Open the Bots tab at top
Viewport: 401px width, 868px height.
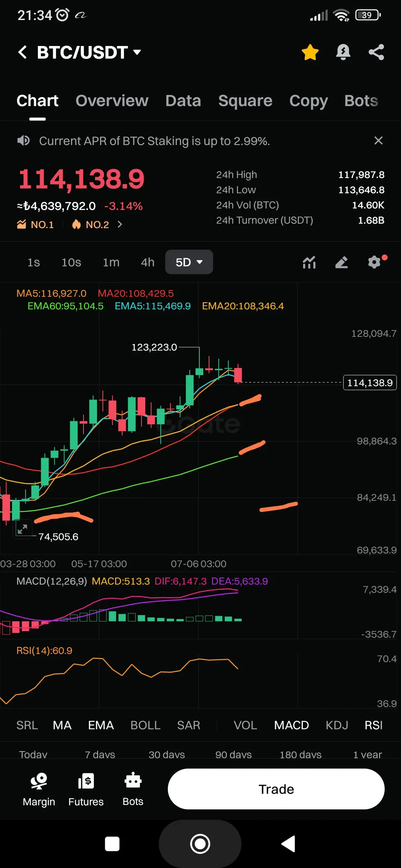click(361, 101)
